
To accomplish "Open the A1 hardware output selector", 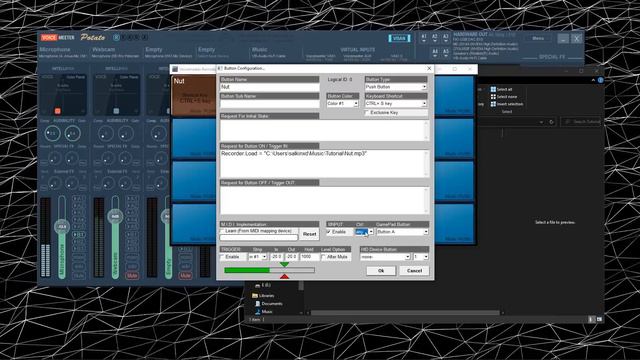I will tap(424, 38).
